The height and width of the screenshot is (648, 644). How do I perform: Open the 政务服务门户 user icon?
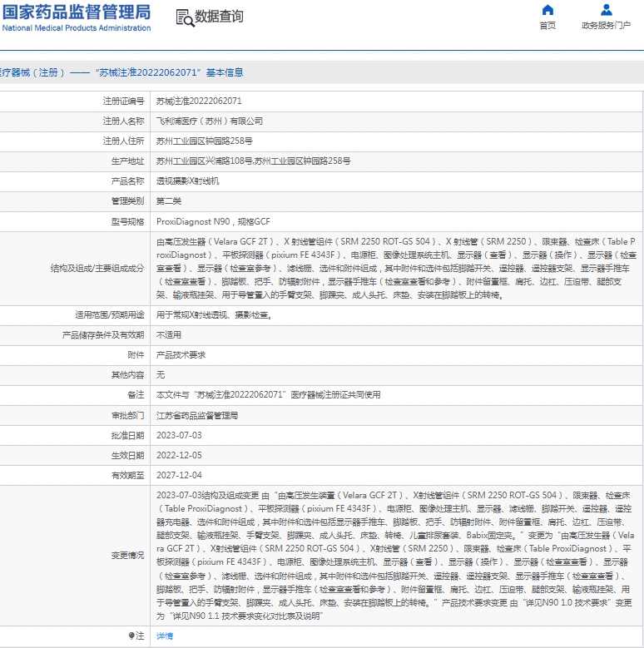point(606,9)
